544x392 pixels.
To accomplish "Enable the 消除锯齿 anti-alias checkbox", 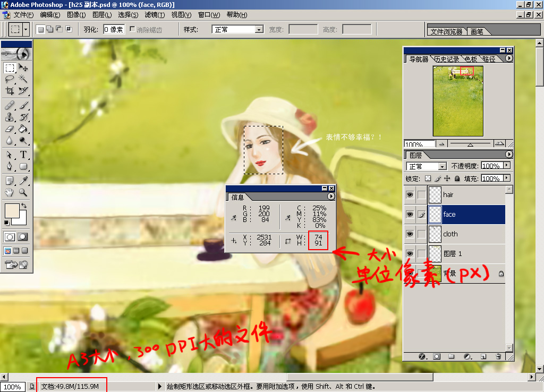I will pyautogui.click(x=132, y=29).
